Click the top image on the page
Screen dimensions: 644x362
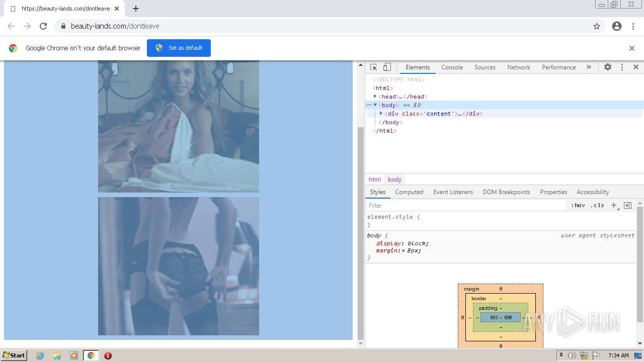pyautogui.click(x=179, y=126)
